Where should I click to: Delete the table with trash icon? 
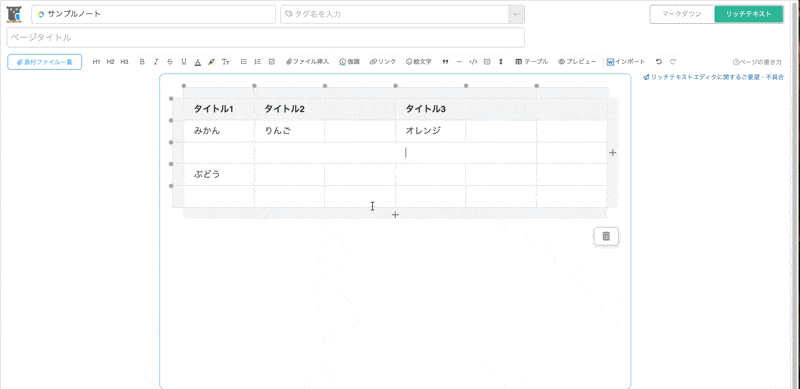[606, 236]
